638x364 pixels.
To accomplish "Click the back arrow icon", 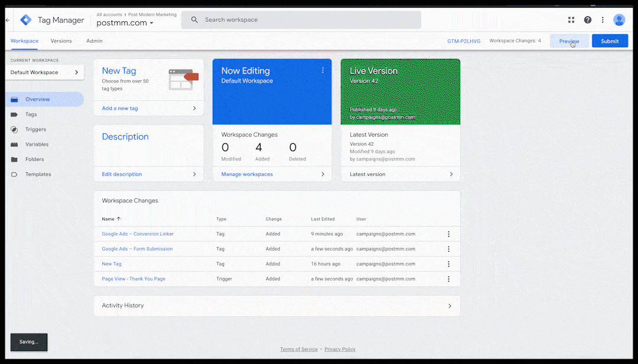I will pyautogui.click(x=8, y=20).
